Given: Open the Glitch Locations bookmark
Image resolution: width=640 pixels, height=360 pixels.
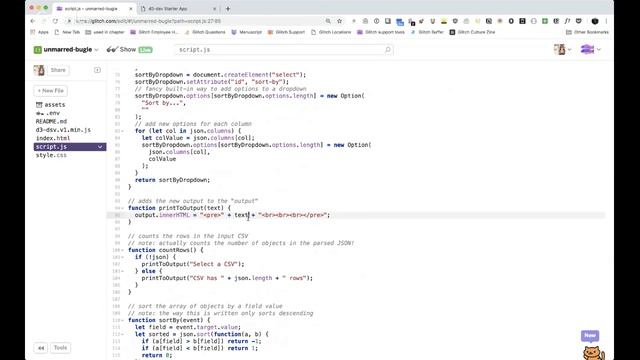Looking at the screenshot, I should (331, 32).
